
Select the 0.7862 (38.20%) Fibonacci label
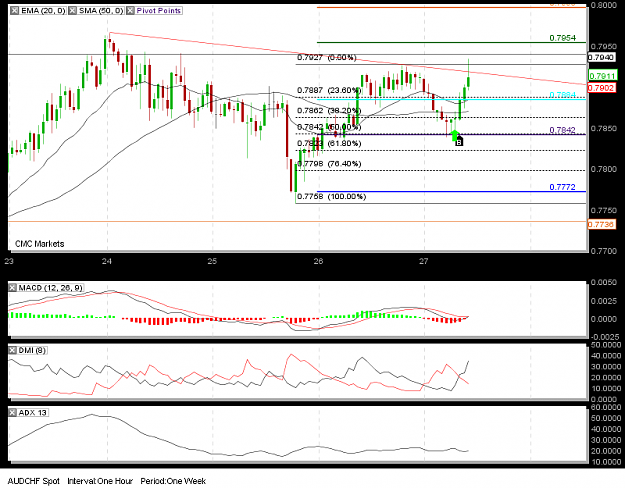tap(329, 110)
